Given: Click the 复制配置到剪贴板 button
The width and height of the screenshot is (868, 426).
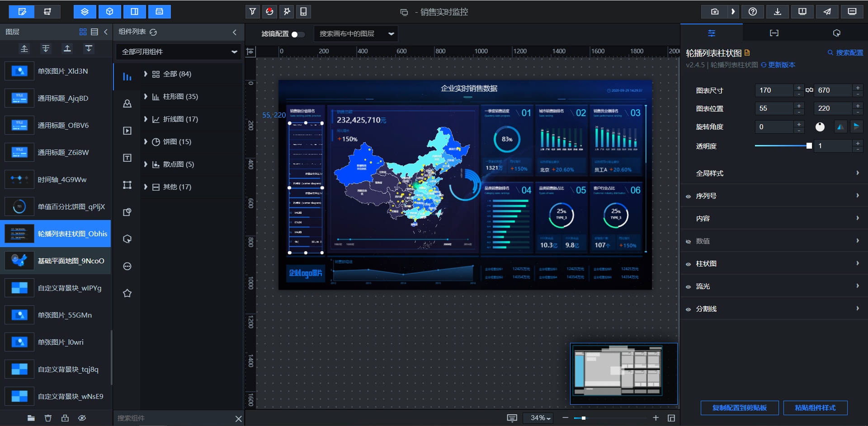Looking at the screenshot, I should pyautogui.click(x=739, y=407).
